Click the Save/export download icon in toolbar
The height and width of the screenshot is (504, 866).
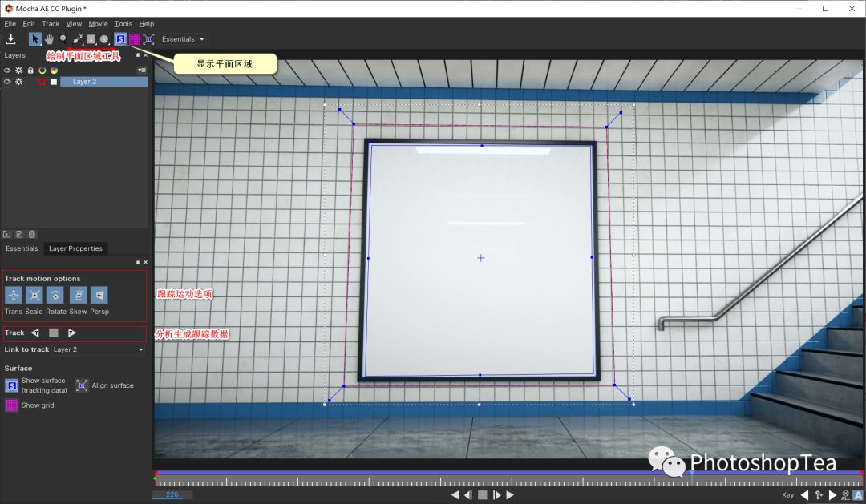tap(10, 39)
